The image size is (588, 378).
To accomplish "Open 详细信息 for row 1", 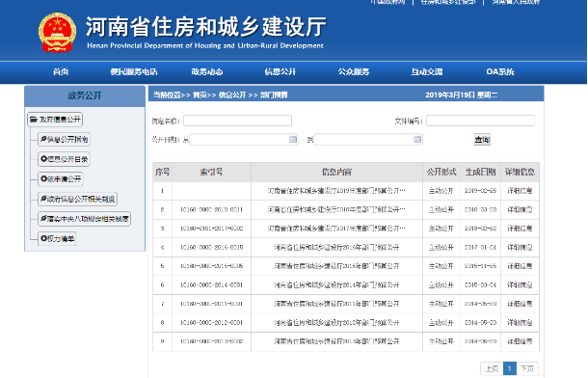I will (x=520, y=191).
